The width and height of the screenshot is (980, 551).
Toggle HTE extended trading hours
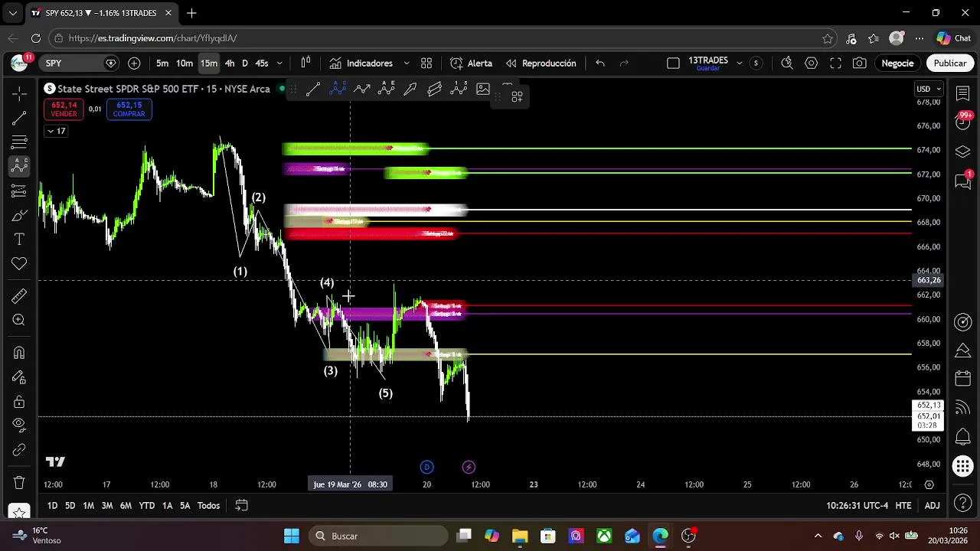[x=903, y=506]
